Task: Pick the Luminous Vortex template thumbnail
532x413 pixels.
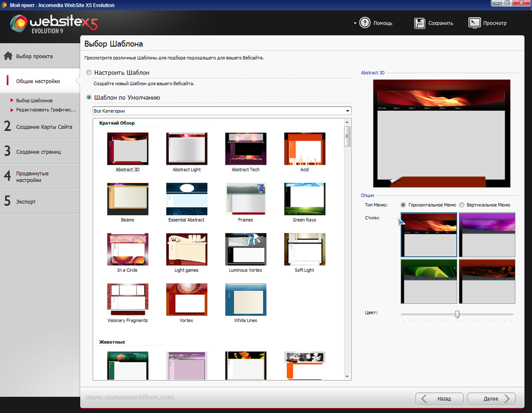Action: (246, 249)
